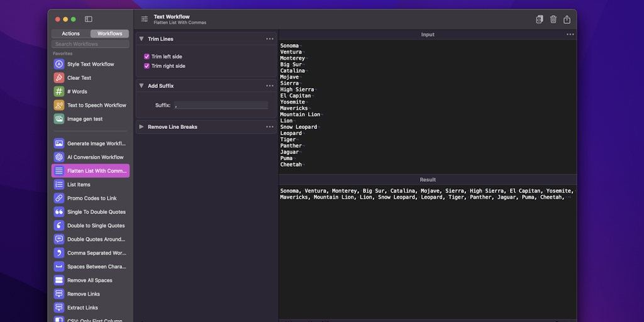
Task: Click the Search Workflows field
Action: [91, 44]
